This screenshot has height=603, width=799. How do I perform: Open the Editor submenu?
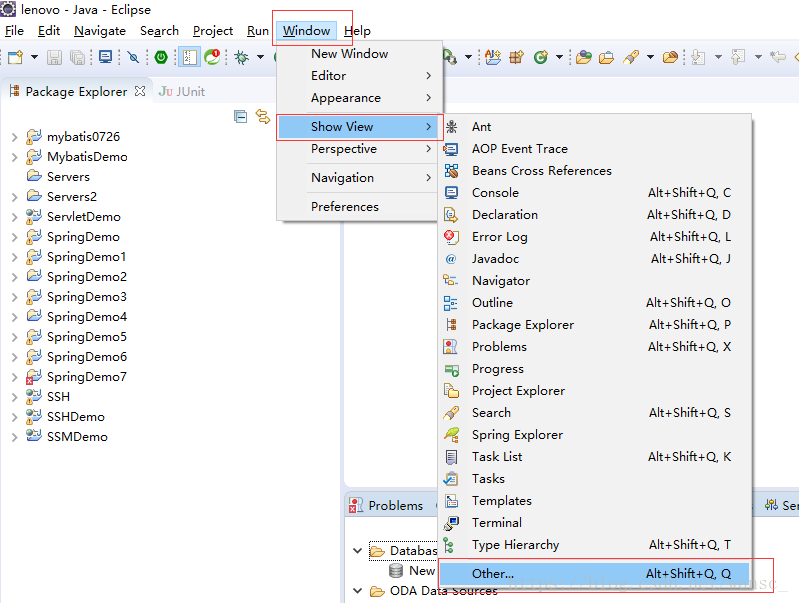pos(359,75)
